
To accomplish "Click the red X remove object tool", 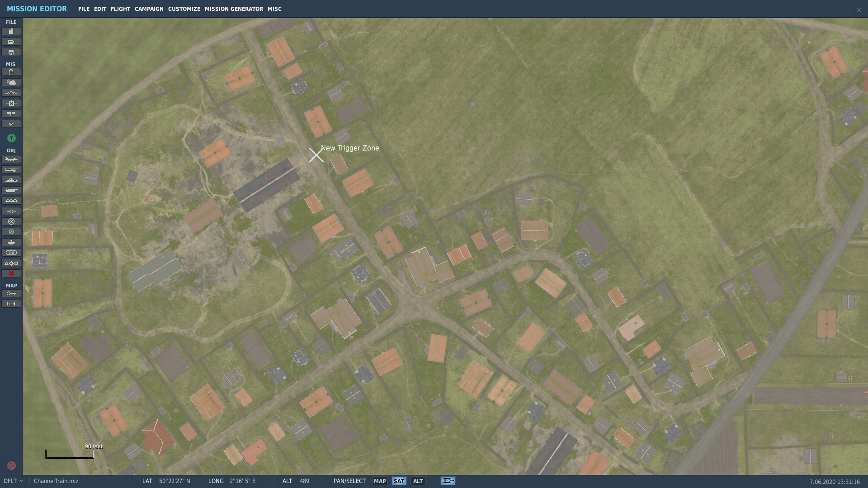I will click(11, 273).
